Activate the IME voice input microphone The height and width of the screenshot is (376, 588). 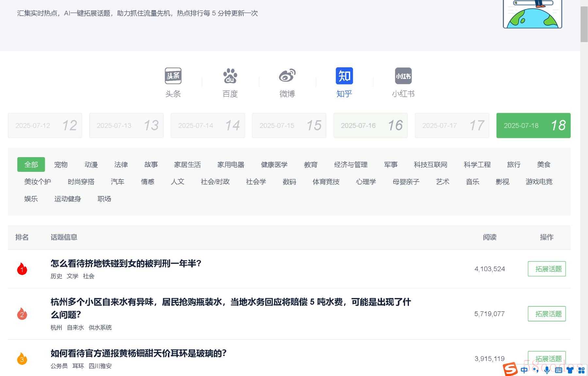[x=547, y=370]
